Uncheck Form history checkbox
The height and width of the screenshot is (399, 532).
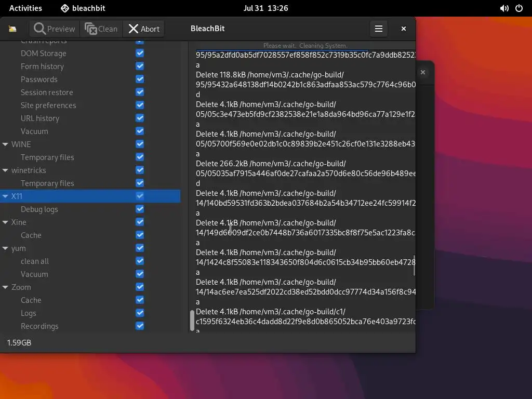pos(140,66)
